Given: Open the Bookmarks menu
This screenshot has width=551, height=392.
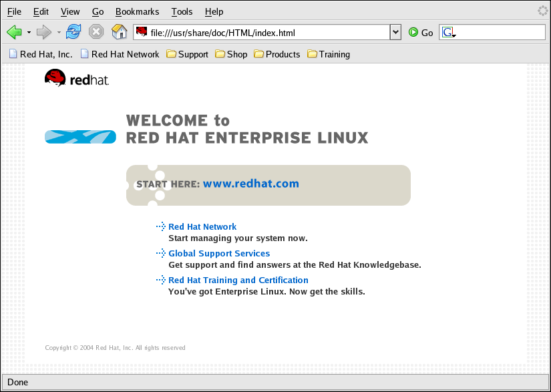Looking at the screenshot, I should pos(137,12).
